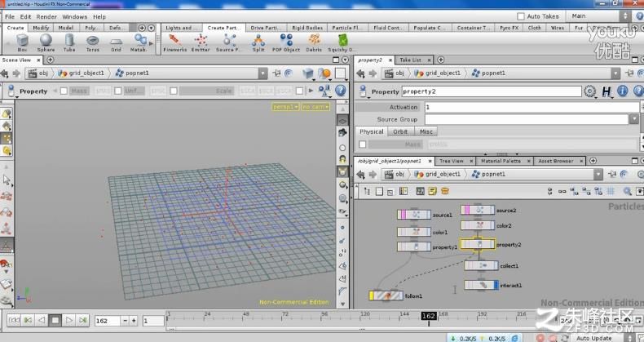Select the collect1 node

click(481, 265)
